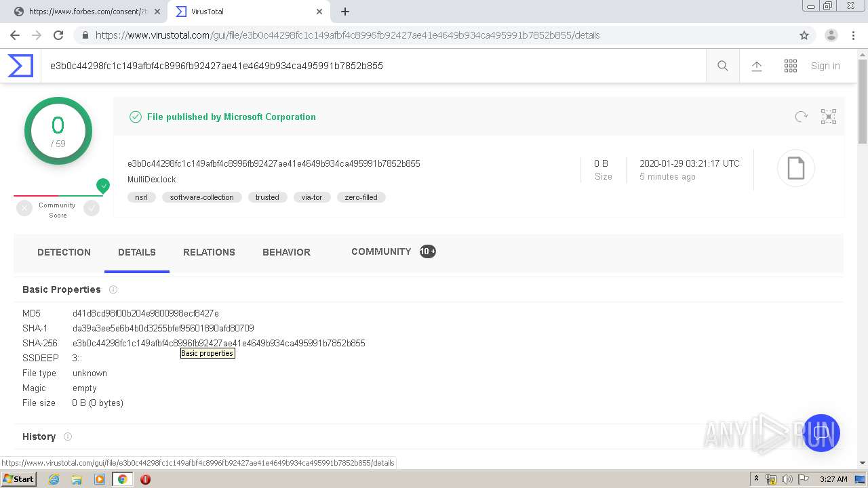Select the DETAILS tab

coord(137,252)
